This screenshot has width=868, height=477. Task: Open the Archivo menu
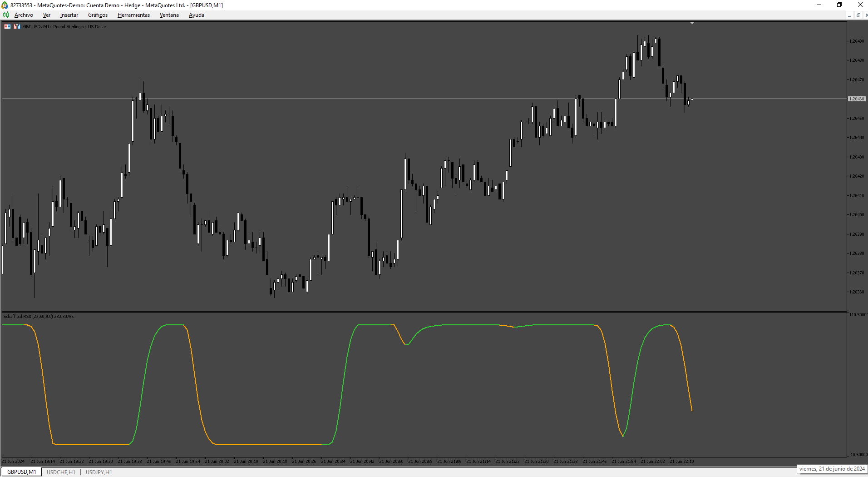pyautogui.click(x=24, y=15)
